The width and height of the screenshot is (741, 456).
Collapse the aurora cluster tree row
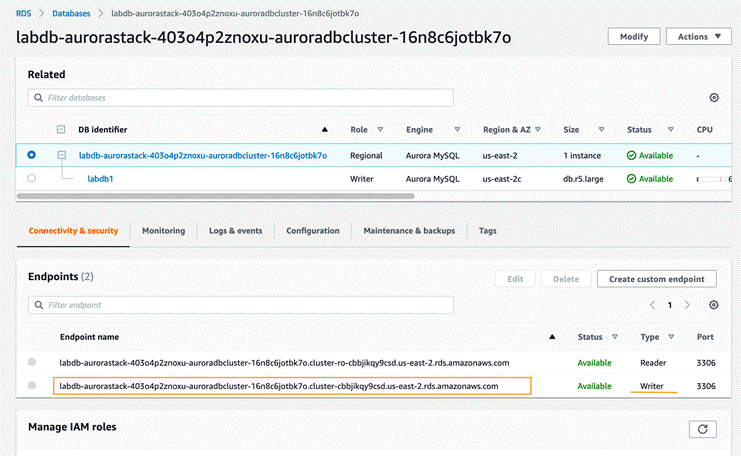point(61,155)
